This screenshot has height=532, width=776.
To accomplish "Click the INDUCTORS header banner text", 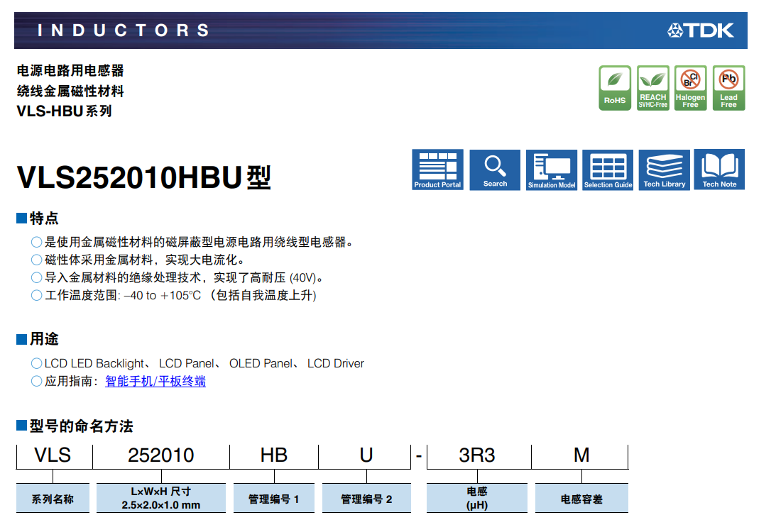I will (124, 31).
